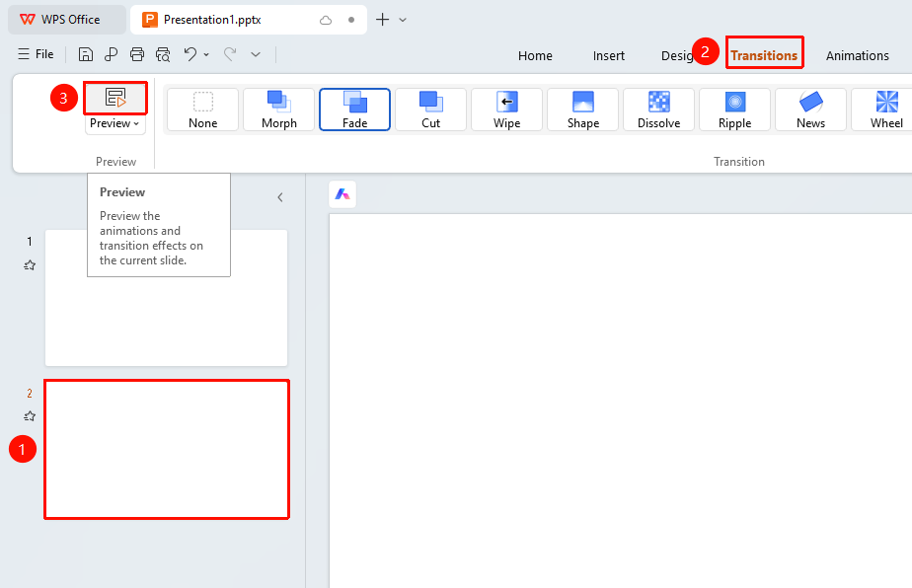The height and width of the screenshot is (588, 912).
Task: Apply the Morph transition
Action: click(x=279, y=110)
